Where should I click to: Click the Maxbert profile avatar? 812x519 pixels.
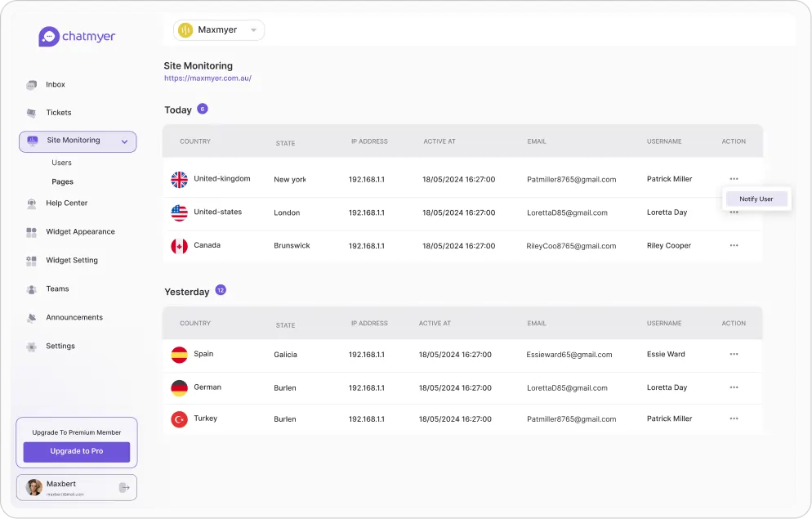(34, 487)
